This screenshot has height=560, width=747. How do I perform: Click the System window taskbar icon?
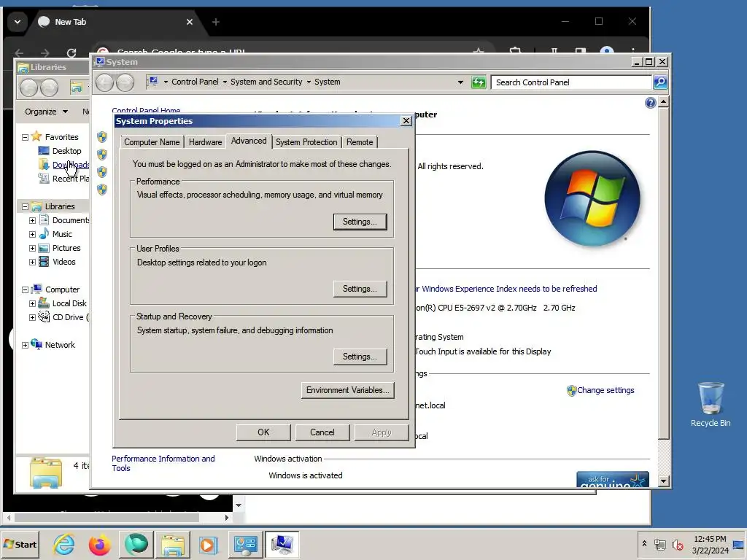tap(282, 544)
